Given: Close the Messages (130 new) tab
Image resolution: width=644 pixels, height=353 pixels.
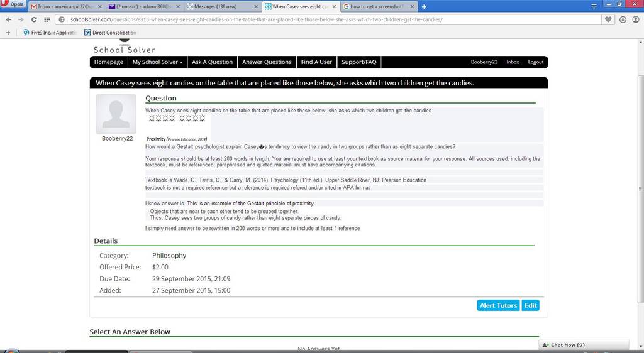Looking at the screenshot, I should tap(256, 6).
